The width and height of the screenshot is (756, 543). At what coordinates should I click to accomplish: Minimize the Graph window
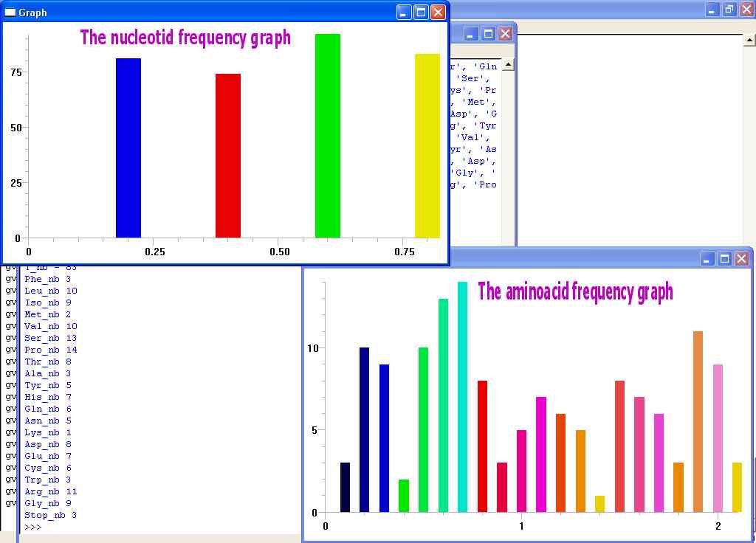tap(402, 12)
